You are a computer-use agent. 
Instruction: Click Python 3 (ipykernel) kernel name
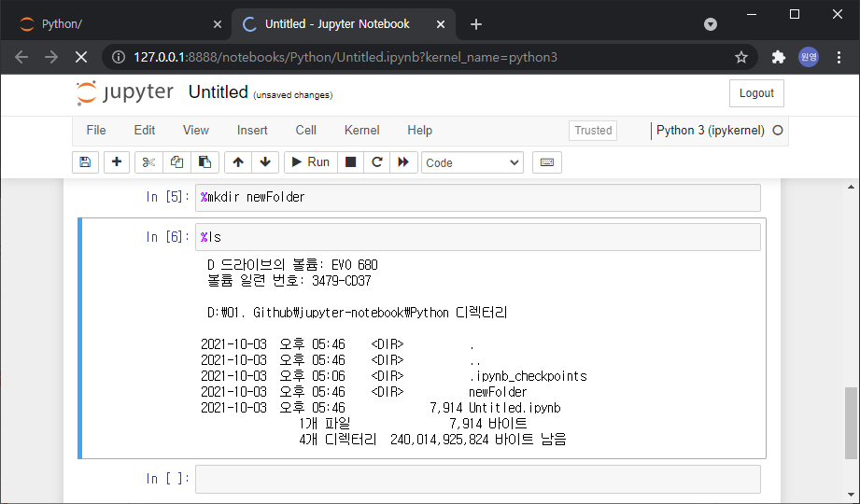[711, 131]
